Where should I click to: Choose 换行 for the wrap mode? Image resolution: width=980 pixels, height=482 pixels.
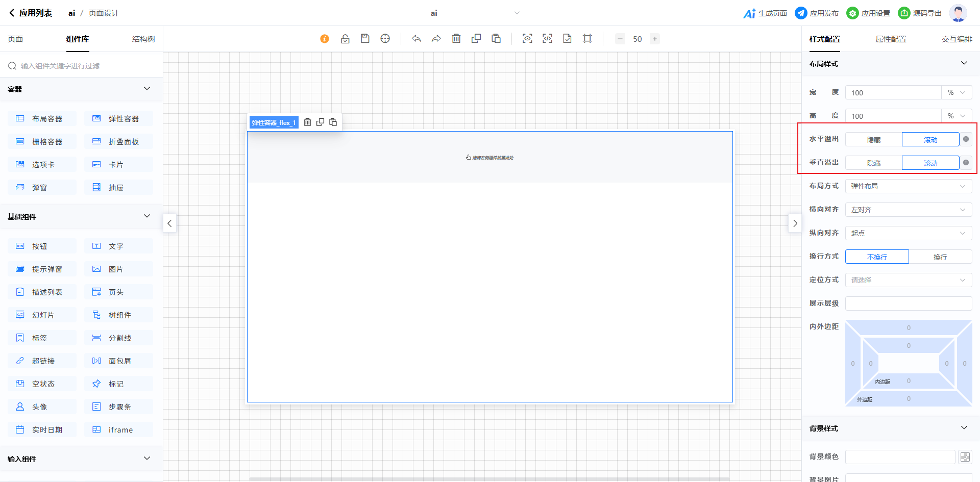click(940, 257)
